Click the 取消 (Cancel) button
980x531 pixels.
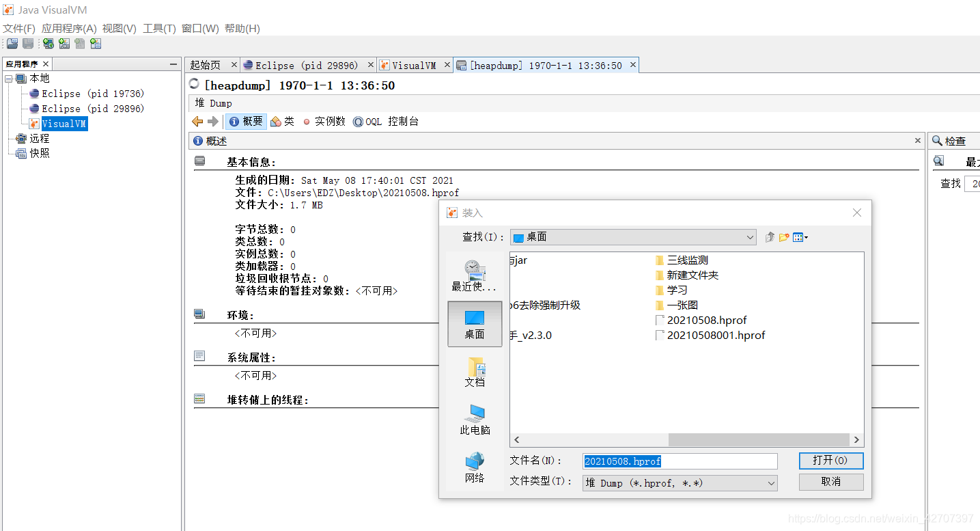pos(831,482)
